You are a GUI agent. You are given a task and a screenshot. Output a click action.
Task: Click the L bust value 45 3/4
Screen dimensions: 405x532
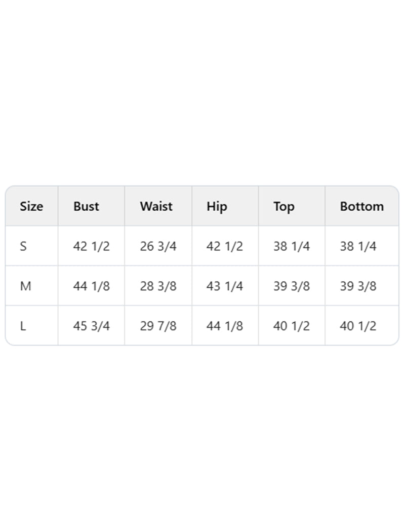(92, 326)
